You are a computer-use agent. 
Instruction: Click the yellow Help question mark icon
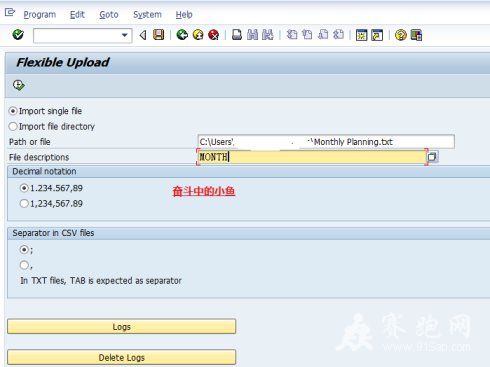coord(401,35)
